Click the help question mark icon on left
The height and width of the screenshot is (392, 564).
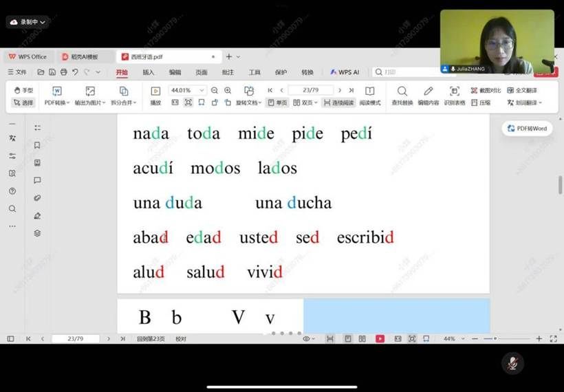[x=12, y=191]
